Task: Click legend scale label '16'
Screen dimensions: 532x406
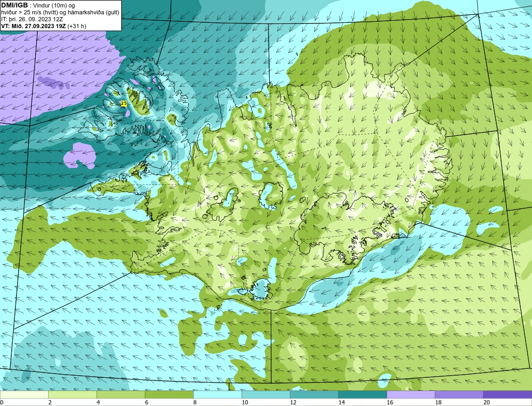Action: [390, 402]
